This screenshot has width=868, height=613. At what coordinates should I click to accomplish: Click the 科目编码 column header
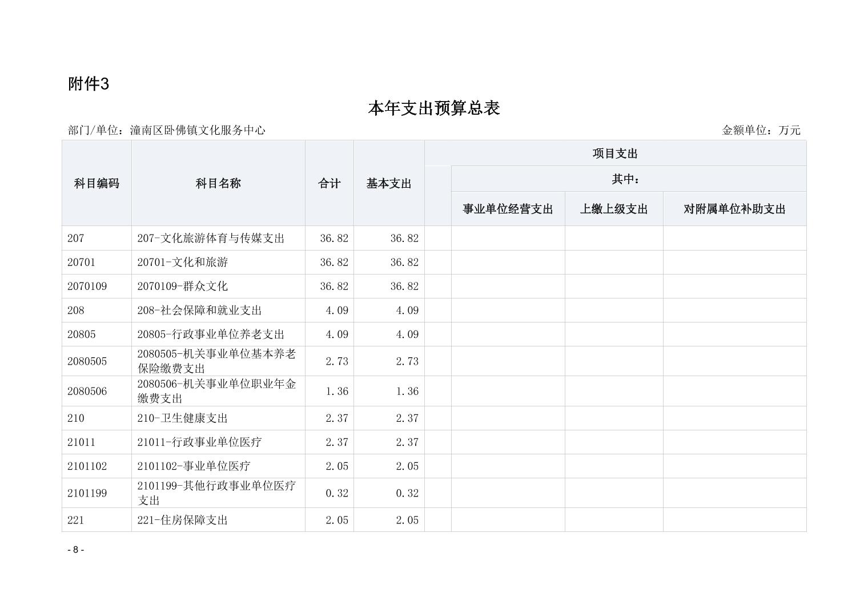97,183
